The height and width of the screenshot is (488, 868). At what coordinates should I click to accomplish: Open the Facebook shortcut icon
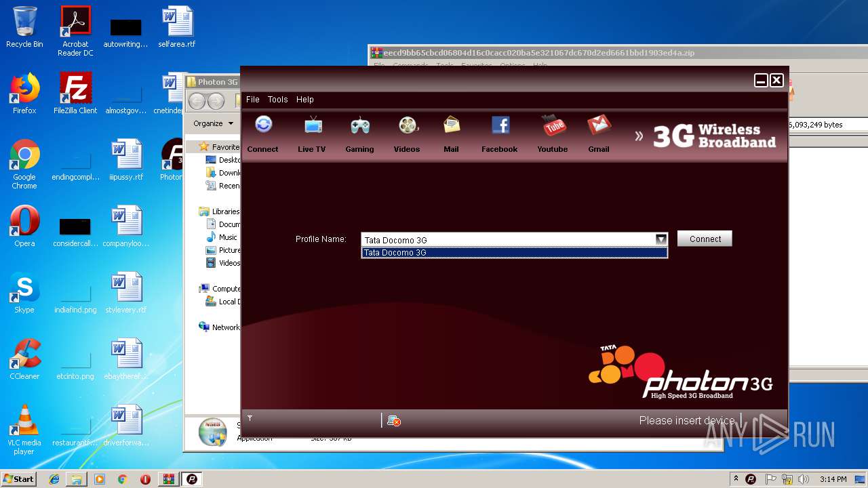point(500,125)
